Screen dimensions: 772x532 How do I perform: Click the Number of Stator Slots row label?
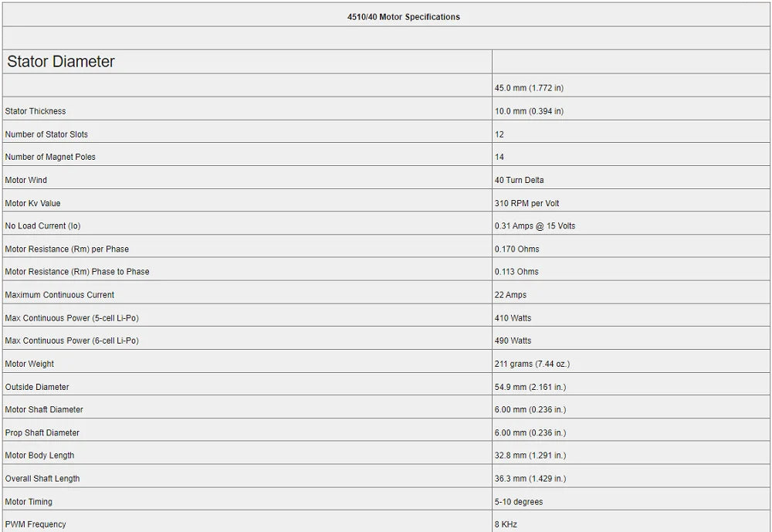[46, 134]
